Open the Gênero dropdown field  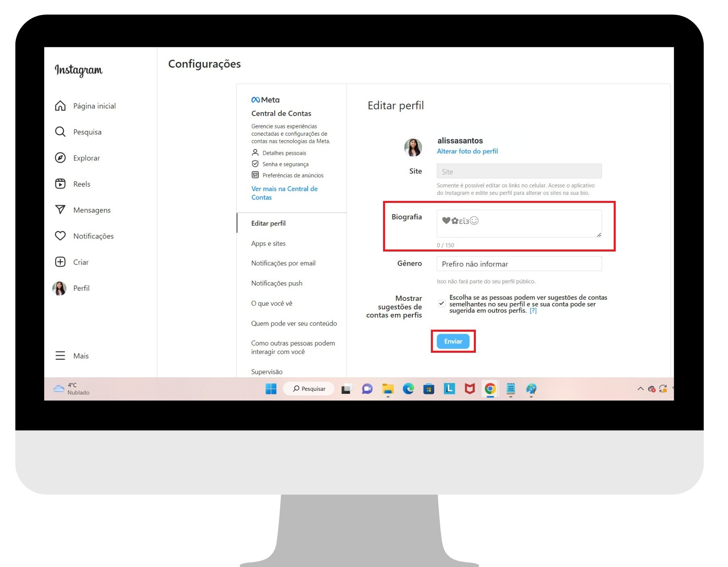click(519, 264)
